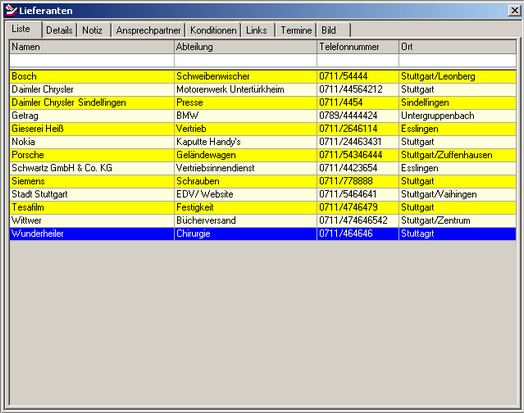
Task: Click the Geländewagen department cell
Action: (x=245, y=155)
